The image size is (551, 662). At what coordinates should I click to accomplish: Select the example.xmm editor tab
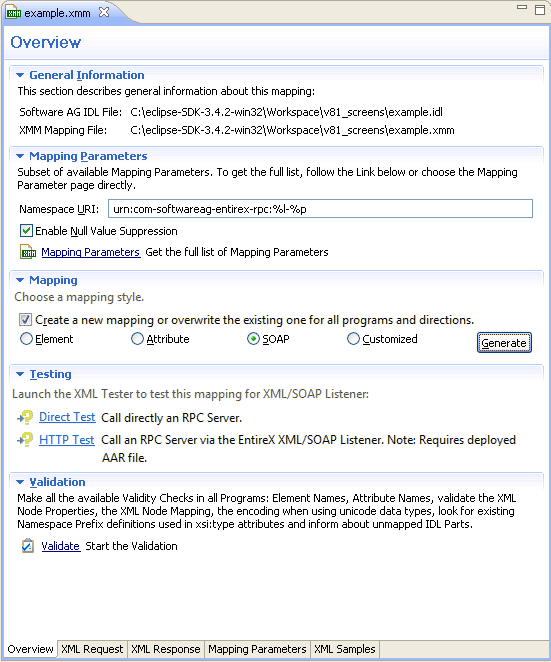click(x=57, y=13)
